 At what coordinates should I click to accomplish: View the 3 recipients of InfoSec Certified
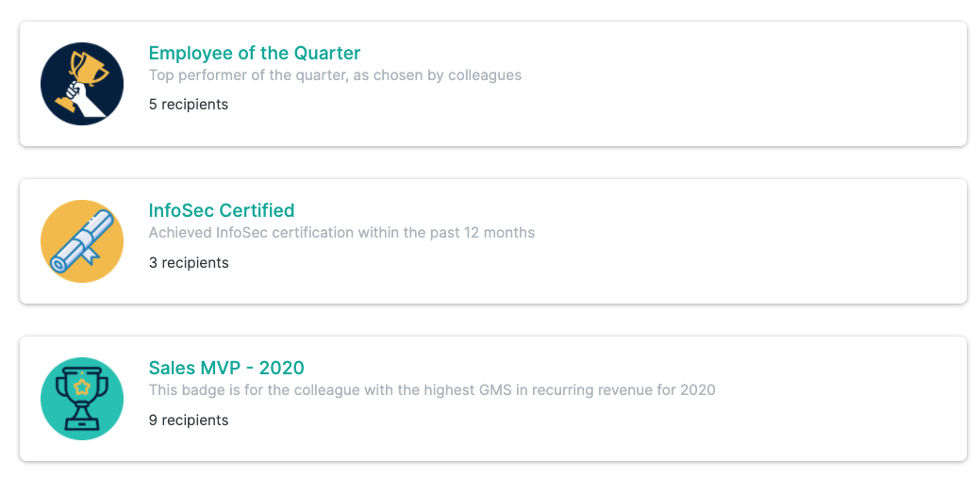[188, 262]
